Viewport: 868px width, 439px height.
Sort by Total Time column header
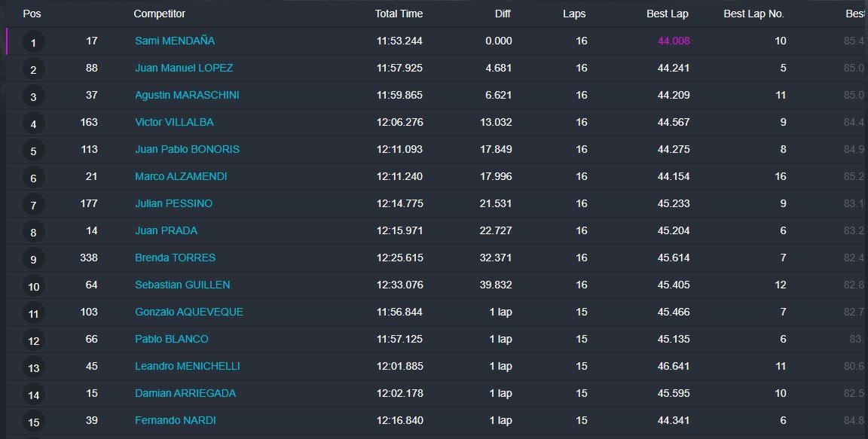399,14
